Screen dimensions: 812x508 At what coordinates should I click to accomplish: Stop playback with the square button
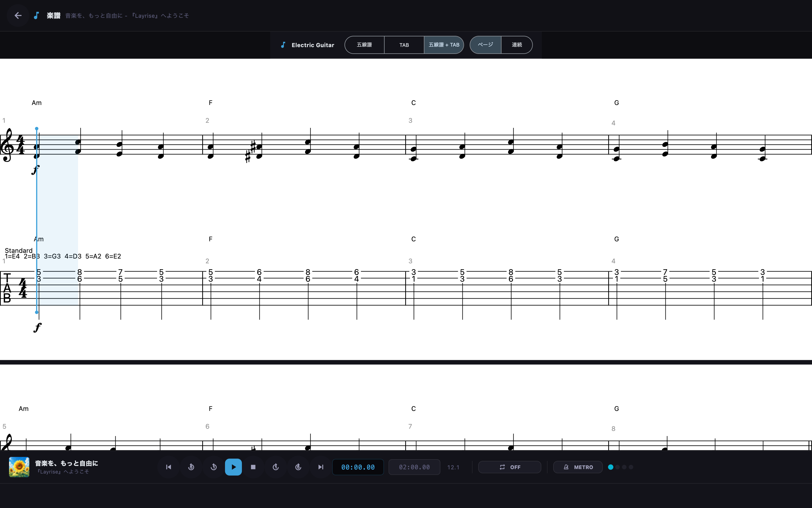pos(253,467)
